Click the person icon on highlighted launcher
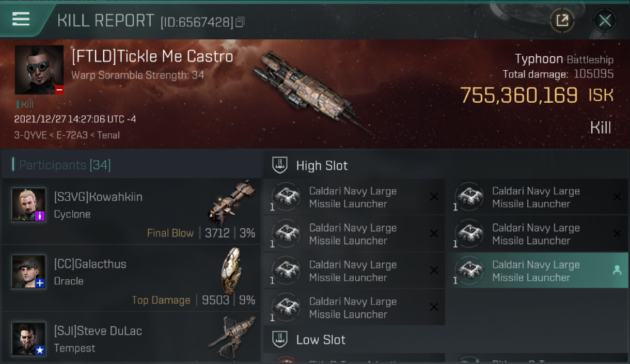This screenshot has width=630, height=364. (617, 270)
